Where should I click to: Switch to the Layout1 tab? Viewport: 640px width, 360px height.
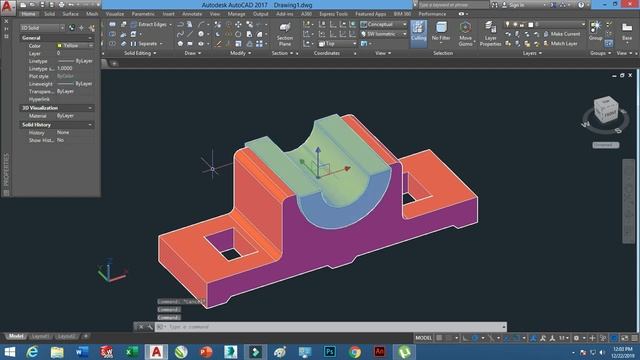click(40, 336)
